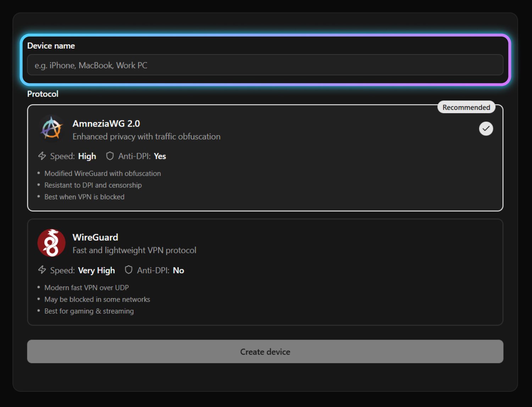Focus the Device name input field
Image resolution: width=532 pixels, height=407 pixels.
pyautogui.click(x=265, y=65)
